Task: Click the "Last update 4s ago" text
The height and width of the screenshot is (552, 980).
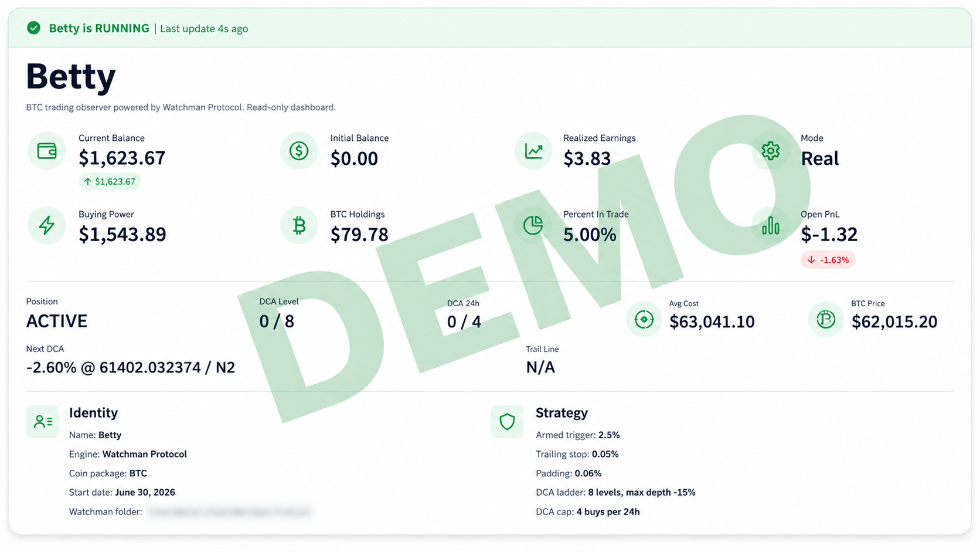Action: coord(204,29)
